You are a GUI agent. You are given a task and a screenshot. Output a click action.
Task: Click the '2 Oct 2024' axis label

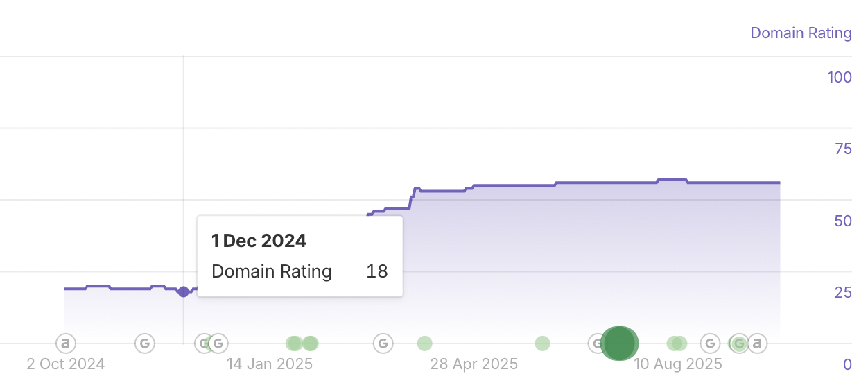click(x=66, y=364)
